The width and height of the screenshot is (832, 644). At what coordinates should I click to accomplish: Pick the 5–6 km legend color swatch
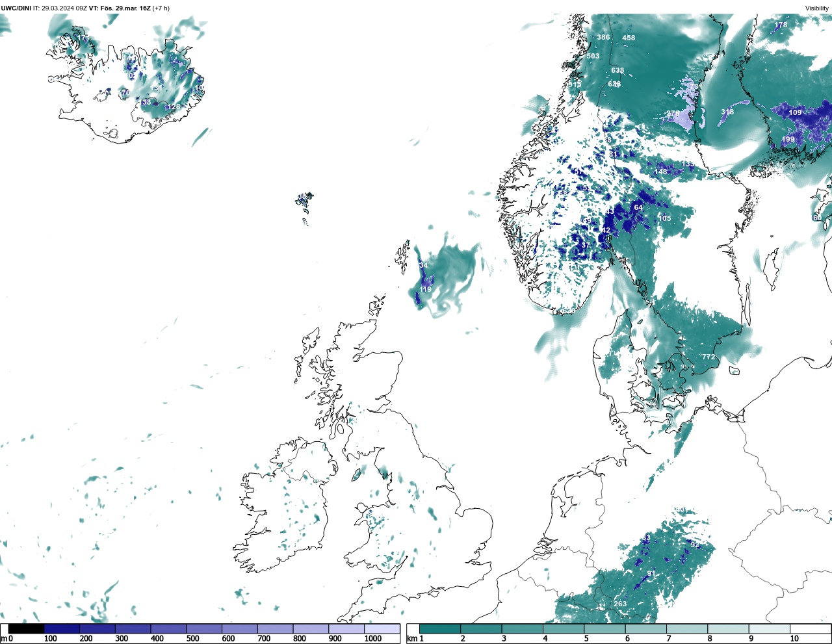[x=604, y=628]
